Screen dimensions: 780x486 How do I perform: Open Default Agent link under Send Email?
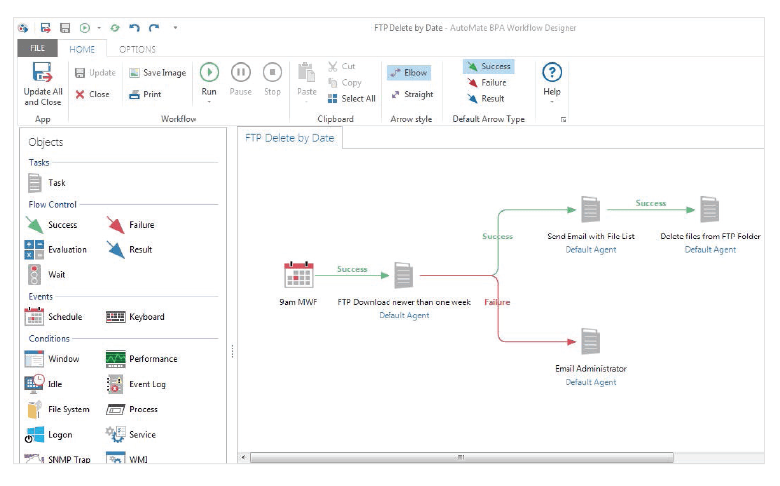click(590, 250)
